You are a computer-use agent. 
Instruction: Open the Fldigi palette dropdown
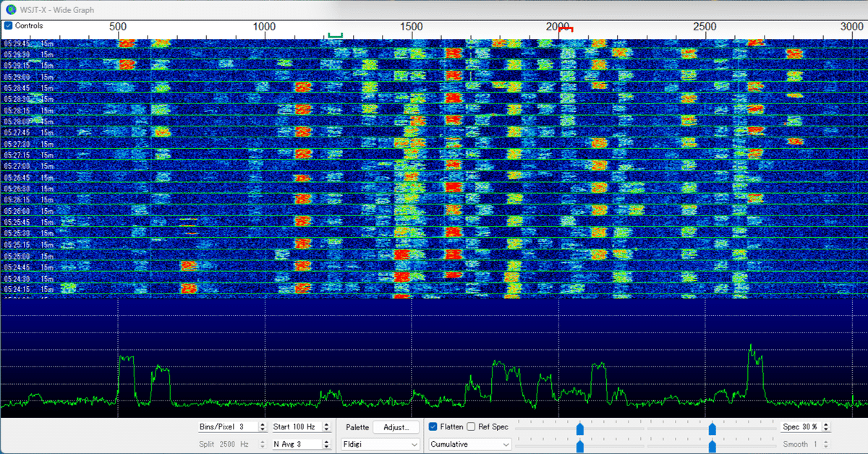[x=380, y=444]
